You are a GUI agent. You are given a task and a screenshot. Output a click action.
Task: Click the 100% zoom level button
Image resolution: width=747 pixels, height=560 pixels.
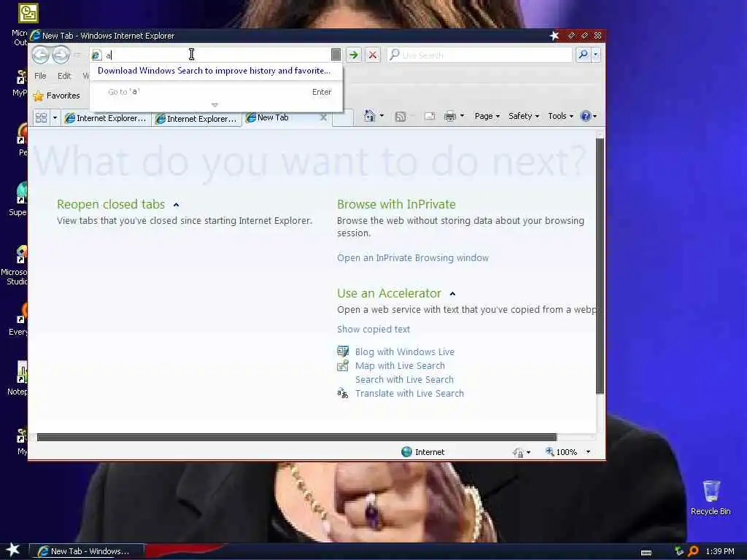561,452
